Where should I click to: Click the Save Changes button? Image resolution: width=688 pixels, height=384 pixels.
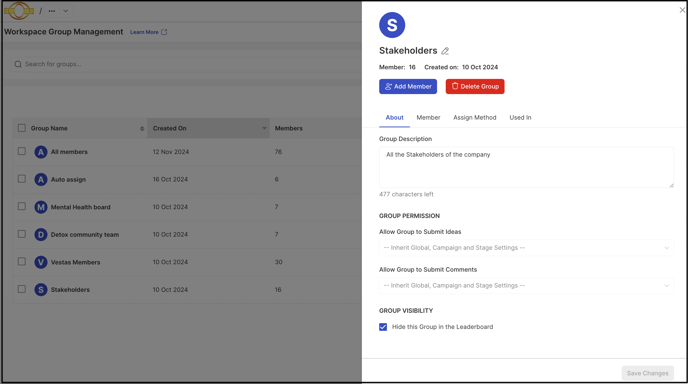coord(648,373)
